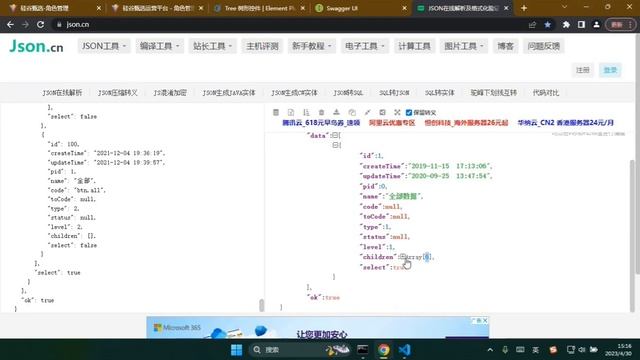Click the bookmark star icon

548,25
